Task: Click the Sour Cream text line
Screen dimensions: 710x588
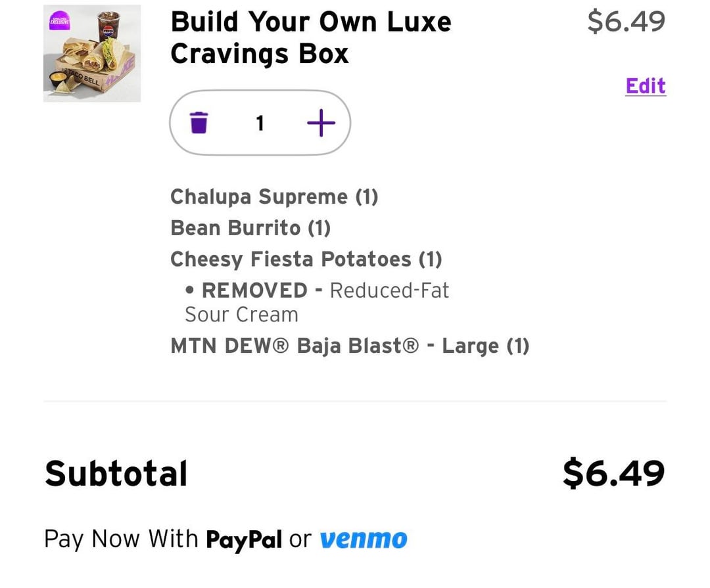Action: tap(241, 315)
